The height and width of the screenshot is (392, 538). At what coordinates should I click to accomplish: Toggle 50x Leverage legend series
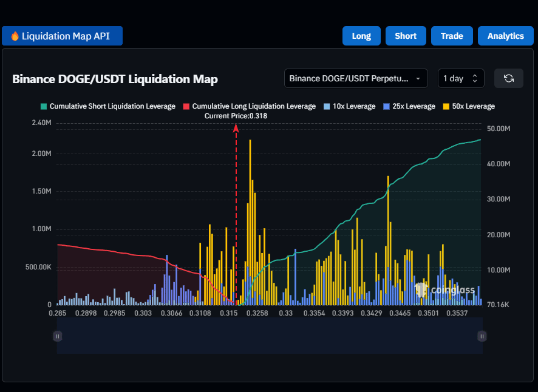click(469, 106)
